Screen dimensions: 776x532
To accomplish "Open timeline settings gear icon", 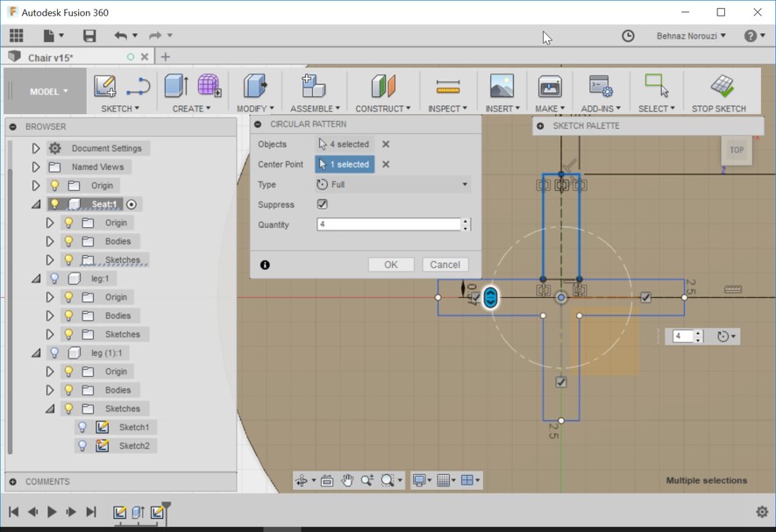I will [762, 512].
